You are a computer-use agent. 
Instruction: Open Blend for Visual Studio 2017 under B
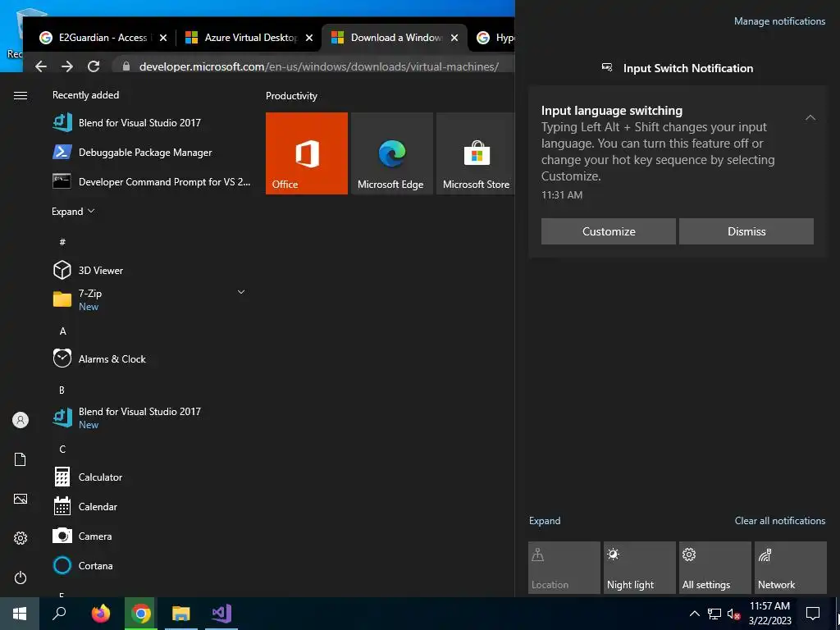click(152, 418)
